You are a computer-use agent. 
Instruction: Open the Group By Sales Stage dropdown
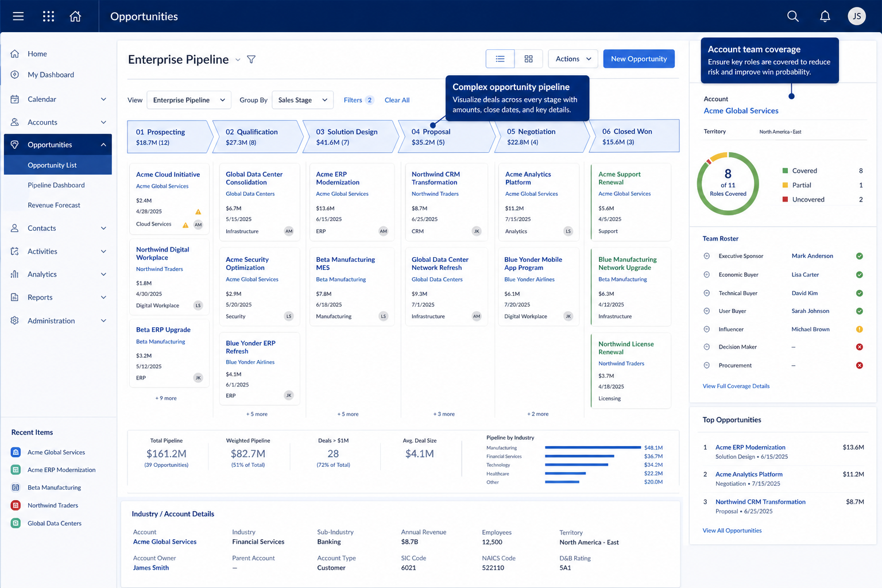coord(303,100)
